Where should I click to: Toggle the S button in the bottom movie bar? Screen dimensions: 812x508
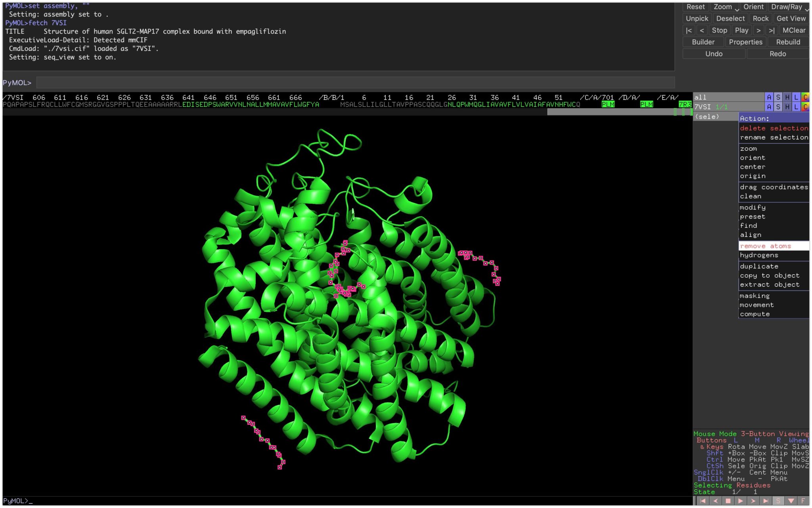coord(778,501)
